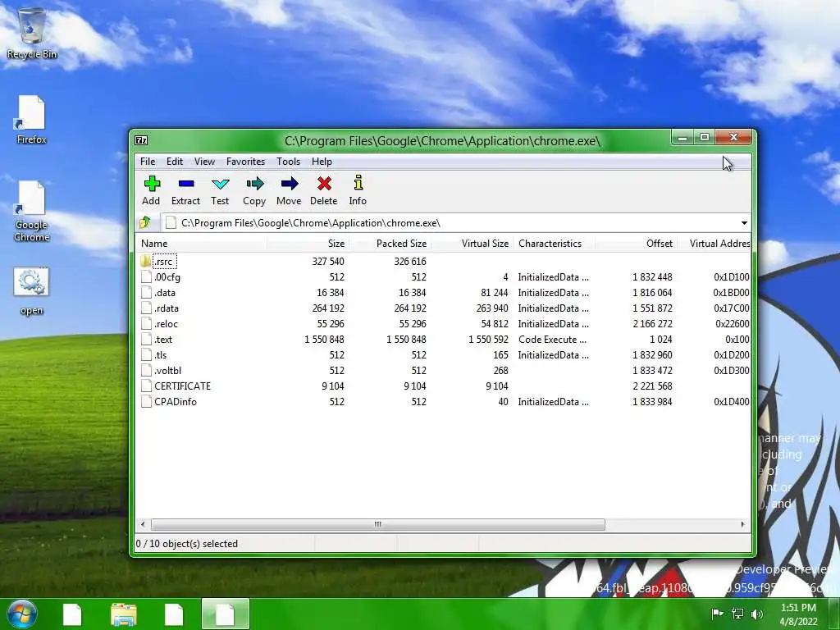Click the 327 540 size value

(x=328, y=262)
